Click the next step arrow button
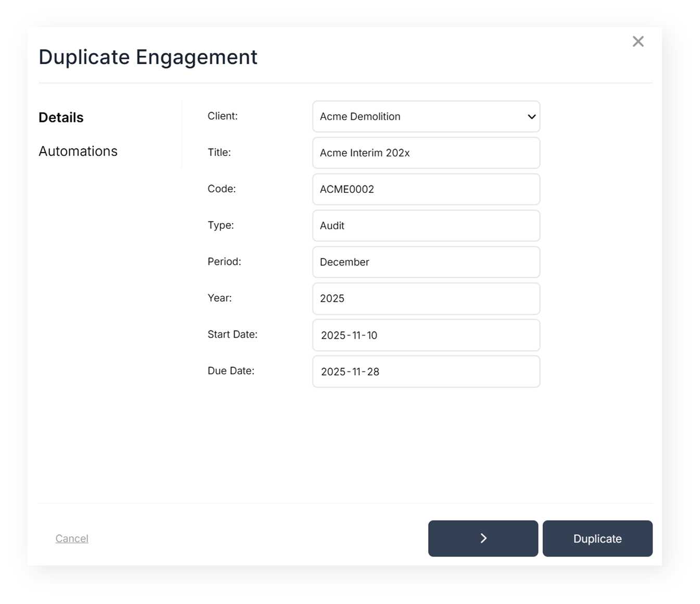The height and width of the screenshot is (604, 700). point(483,538)
